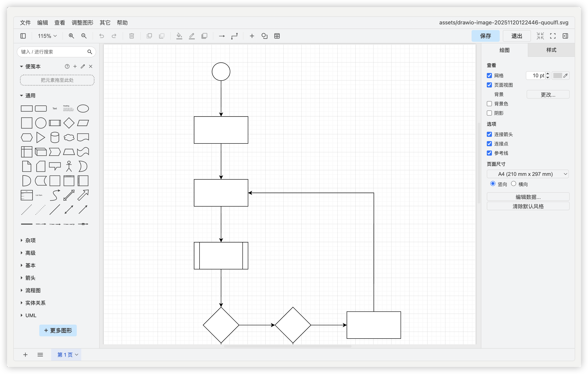Viewport: 588px width, 374px height.
Task: Click the grid color swatch
Action: point(558,76)
